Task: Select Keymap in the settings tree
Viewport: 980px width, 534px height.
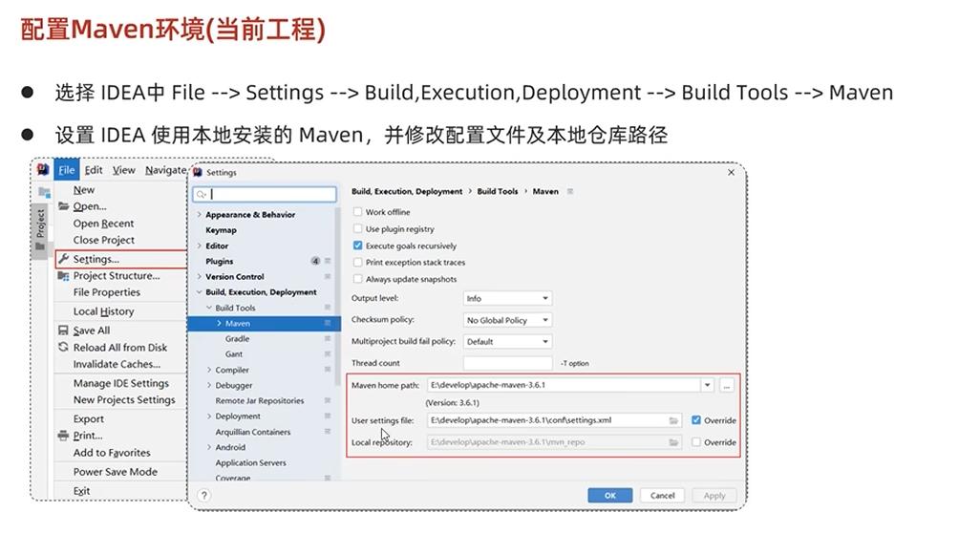Action: click(x=221, y=230)
